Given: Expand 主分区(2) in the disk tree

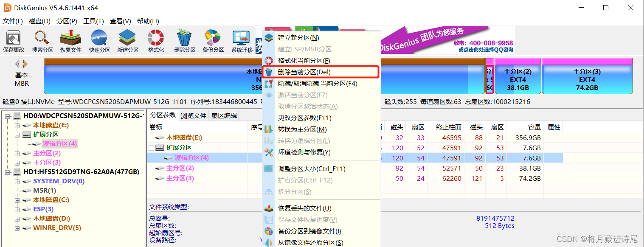Looking at the screenshot, I should coord(17,153).
